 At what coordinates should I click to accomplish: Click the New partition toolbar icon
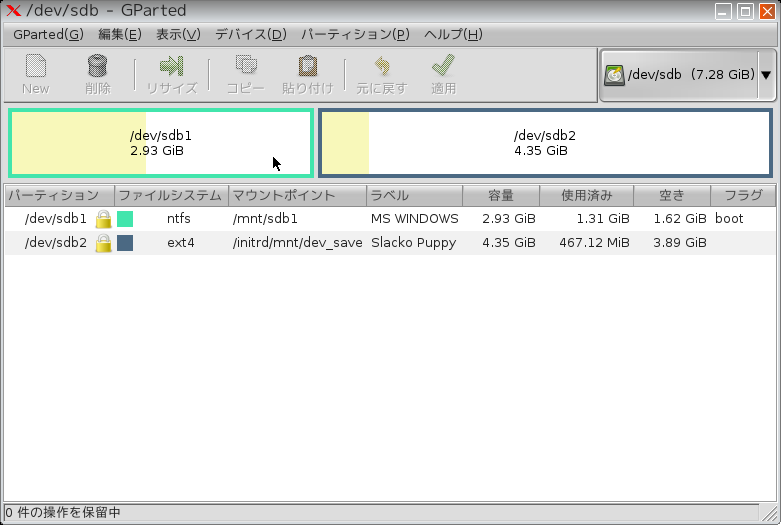36,66
